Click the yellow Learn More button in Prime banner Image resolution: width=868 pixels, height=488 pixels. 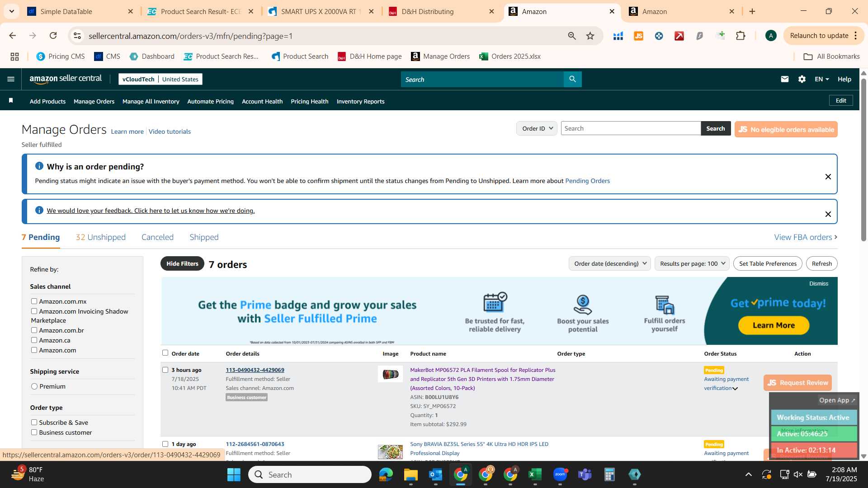pyautogui.click(x=774, y=325)
